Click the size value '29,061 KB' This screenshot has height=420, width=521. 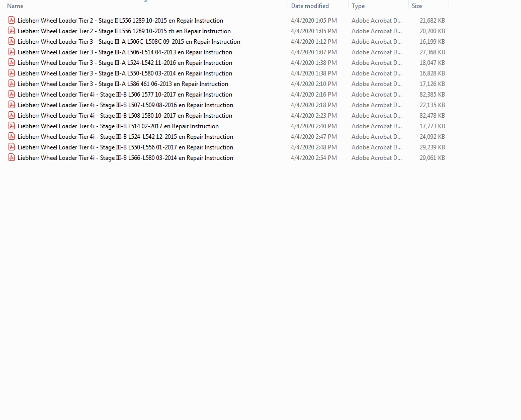(432, 158)
